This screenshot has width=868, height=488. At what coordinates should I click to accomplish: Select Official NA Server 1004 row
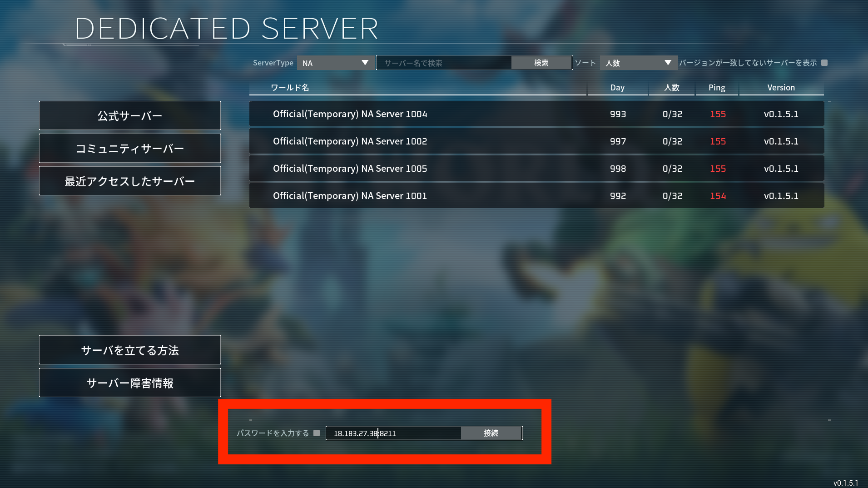[x=536, y=114]
